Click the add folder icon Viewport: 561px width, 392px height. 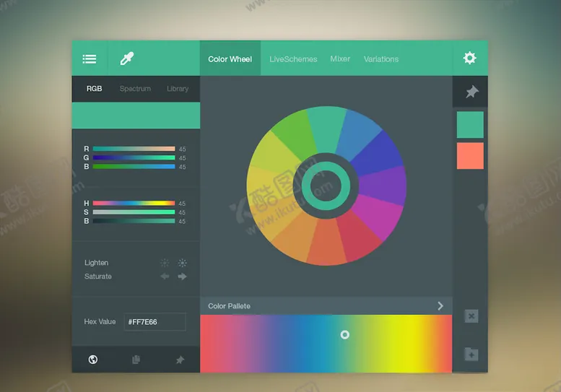[x=471, y=354]
